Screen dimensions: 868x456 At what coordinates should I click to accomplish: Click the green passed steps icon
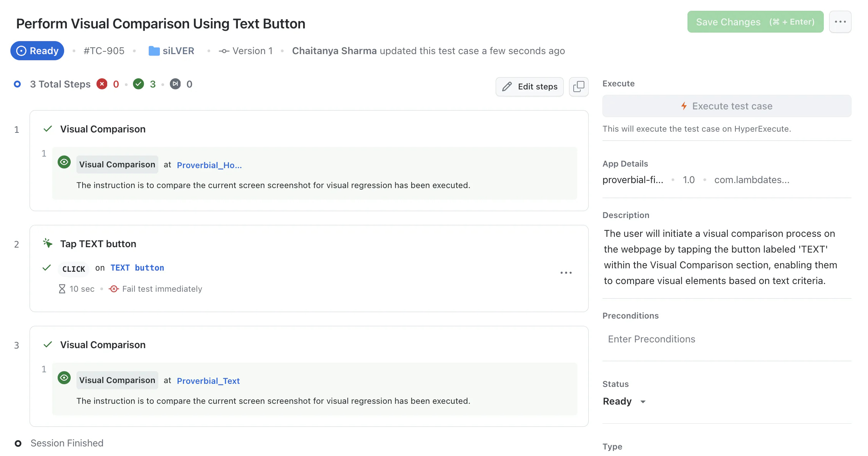coord(138,84)
